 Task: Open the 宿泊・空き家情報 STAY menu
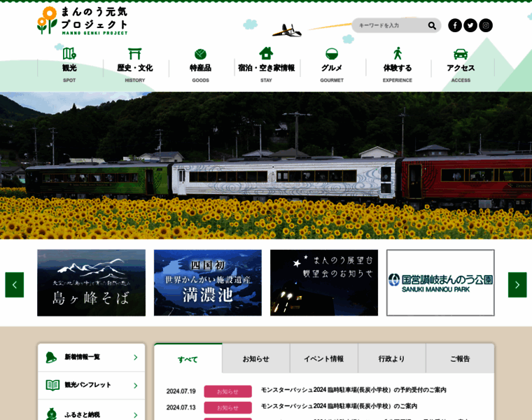click(266, 65)
